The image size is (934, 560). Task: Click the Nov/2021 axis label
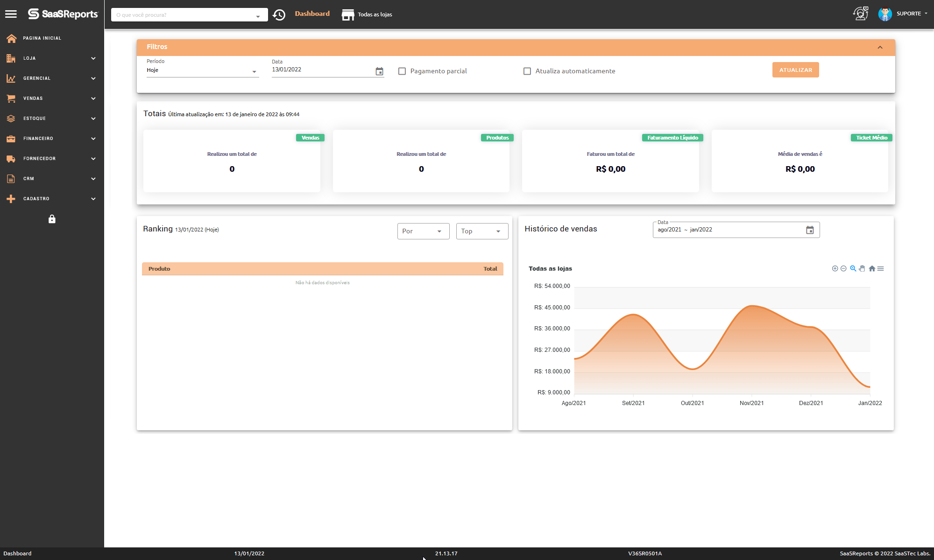tap(751, 403)
